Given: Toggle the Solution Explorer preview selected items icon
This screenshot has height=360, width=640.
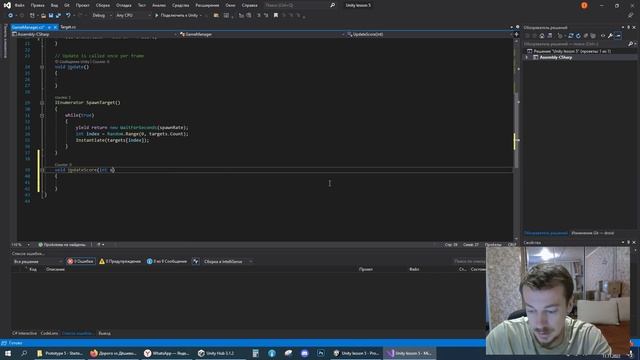Looking at the screenshot, I should pyautogui.click(x=618, y=36).
